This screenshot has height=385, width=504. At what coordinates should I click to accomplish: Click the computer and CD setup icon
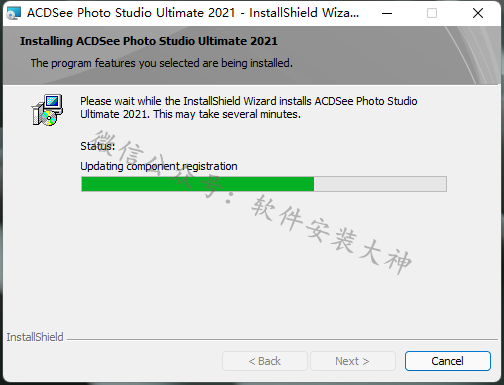point(47,110)
